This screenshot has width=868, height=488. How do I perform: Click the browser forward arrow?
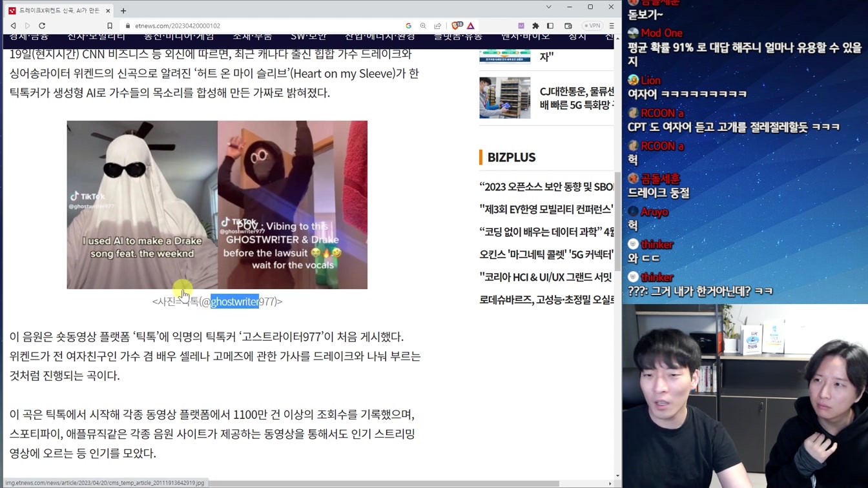[x=27, y=26]
